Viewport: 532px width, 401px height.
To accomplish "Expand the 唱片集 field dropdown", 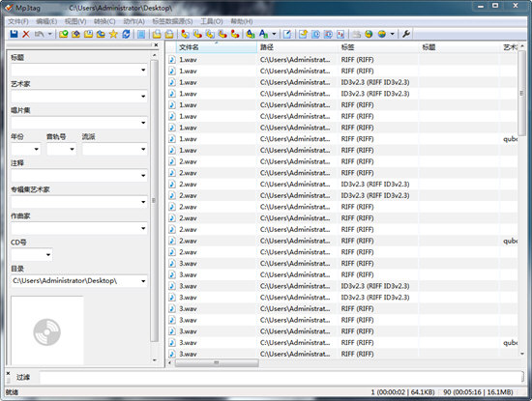I will [x=143, y=123].
